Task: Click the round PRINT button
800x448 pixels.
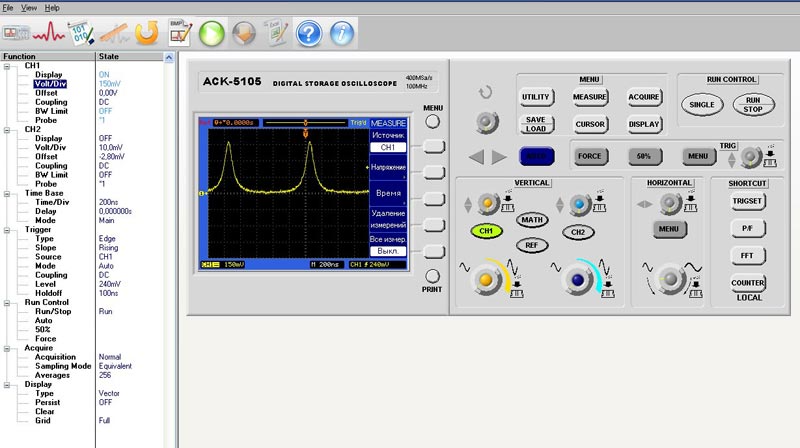Action: (432, 276)
